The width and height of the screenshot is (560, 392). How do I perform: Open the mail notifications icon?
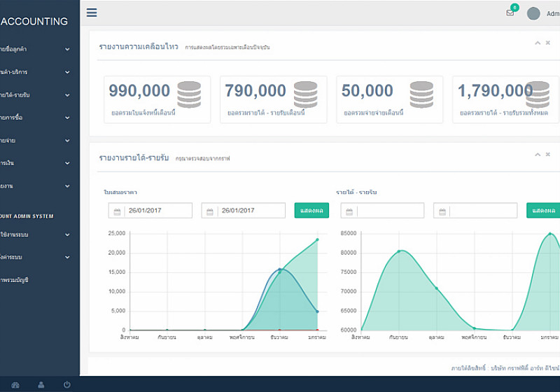[510, 13]
